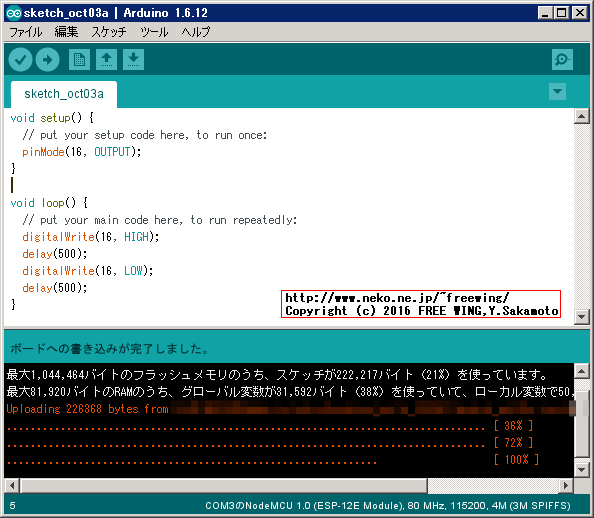594x518 pixels.
Task: Click the 'put your setup code here' comment
Action: (145, 135)
